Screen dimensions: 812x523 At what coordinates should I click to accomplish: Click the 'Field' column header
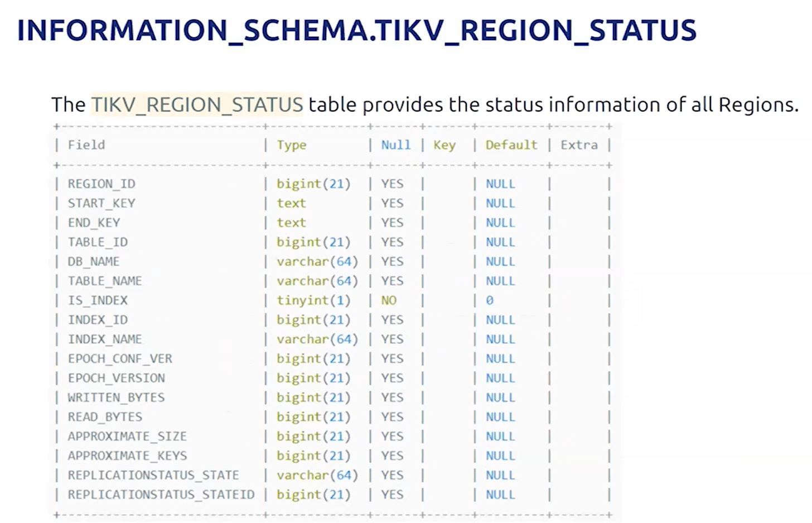coord(86,145)
